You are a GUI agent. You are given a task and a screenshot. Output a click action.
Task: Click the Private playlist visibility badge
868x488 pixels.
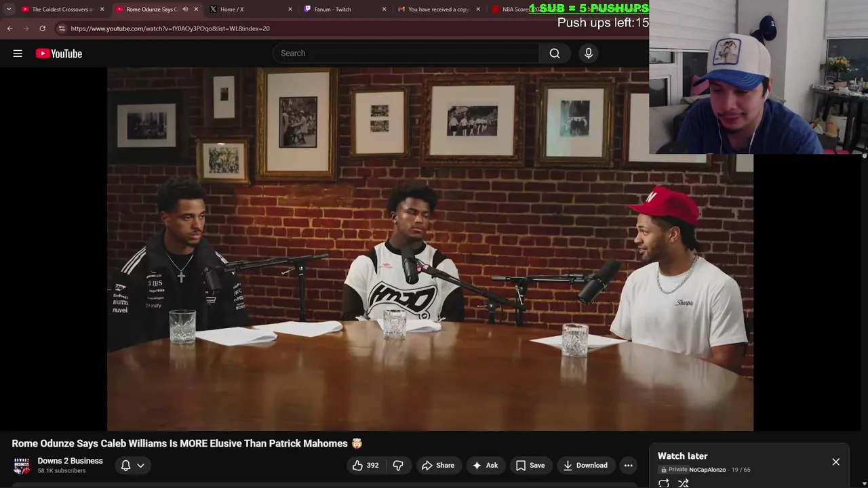click(674, 470)
